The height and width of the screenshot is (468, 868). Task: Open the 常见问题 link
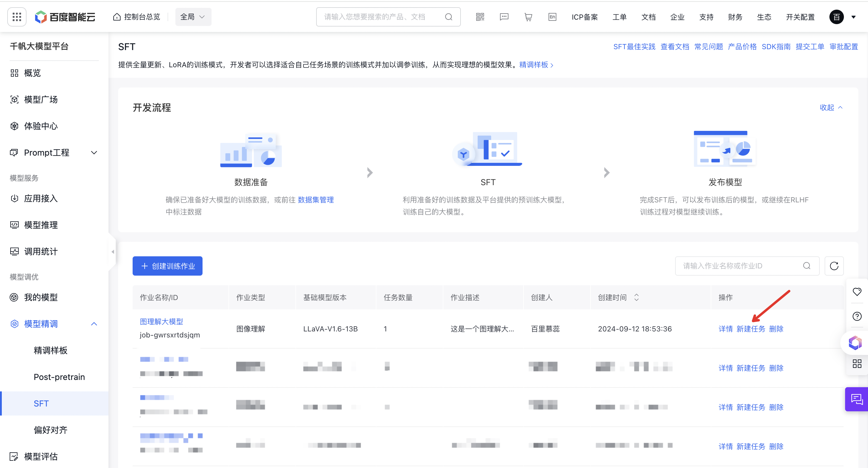708,46
